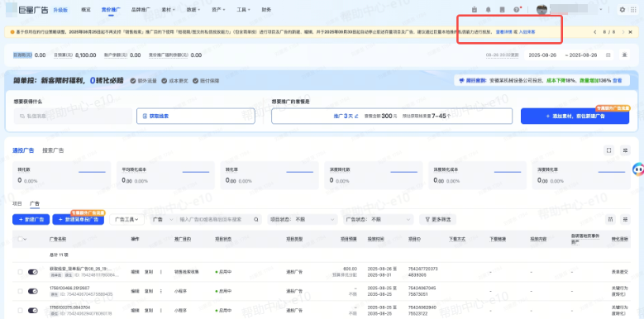
Task: Select the 获取线索 option box
Action: (196, 117)
